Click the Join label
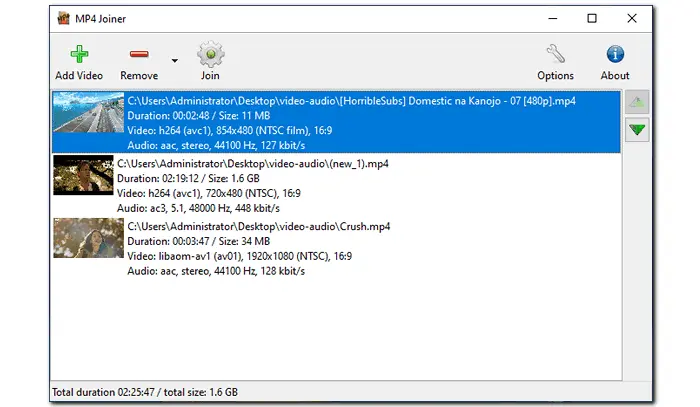Image resolution: width=700 pixels, height=407 pixels. (210, 75)
